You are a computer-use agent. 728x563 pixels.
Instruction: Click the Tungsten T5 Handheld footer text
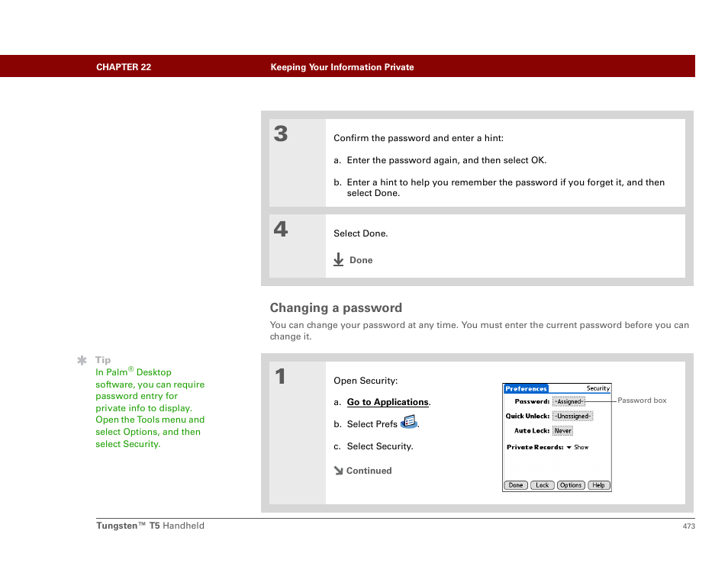click(x=150, y=526)
